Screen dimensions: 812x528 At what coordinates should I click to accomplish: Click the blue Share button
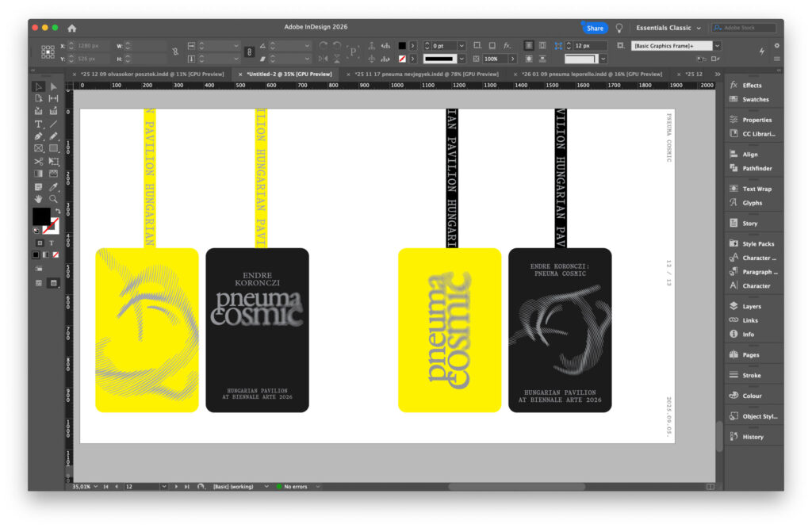coord(595,28)
